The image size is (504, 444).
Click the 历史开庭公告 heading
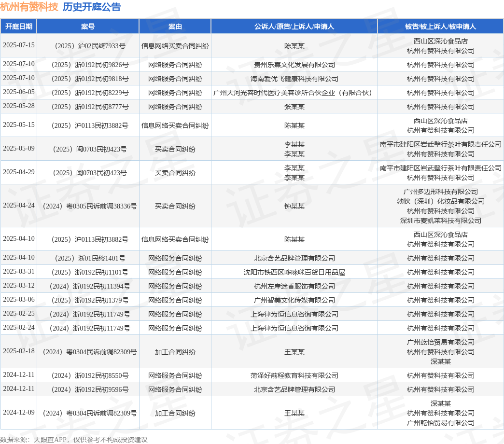(x=92, y=7)
